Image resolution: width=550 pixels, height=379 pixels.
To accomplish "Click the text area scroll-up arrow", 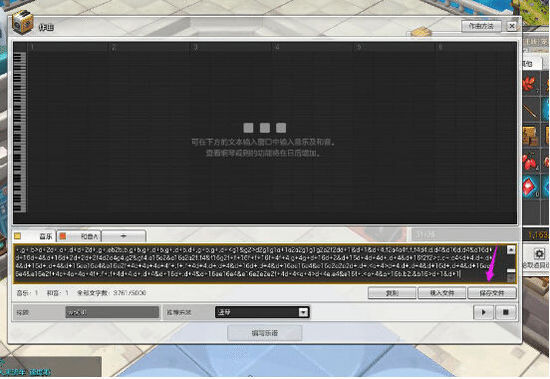I will [511, 250].
